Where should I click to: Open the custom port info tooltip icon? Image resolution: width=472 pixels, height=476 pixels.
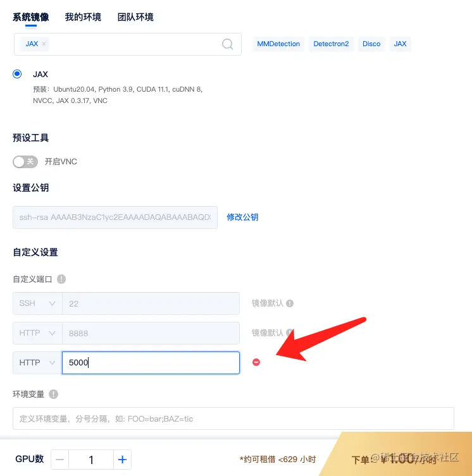pos(61,279)
